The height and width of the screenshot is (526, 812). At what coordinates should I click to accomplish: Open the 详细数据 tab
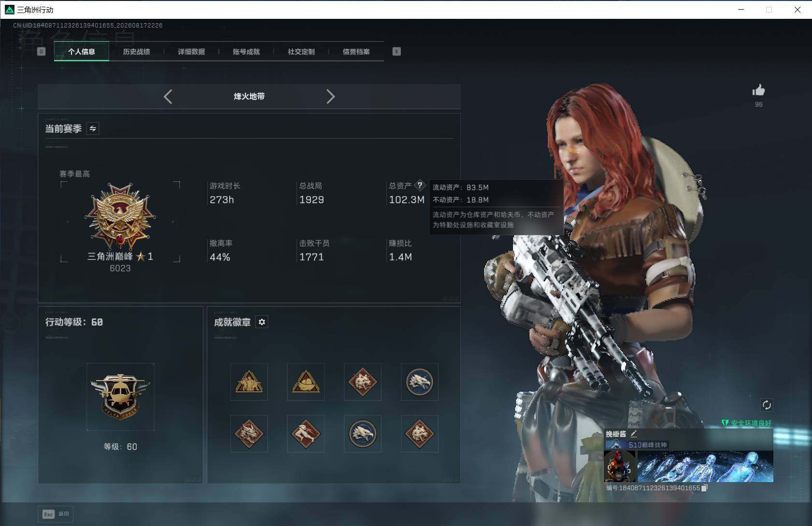[191, 52]
